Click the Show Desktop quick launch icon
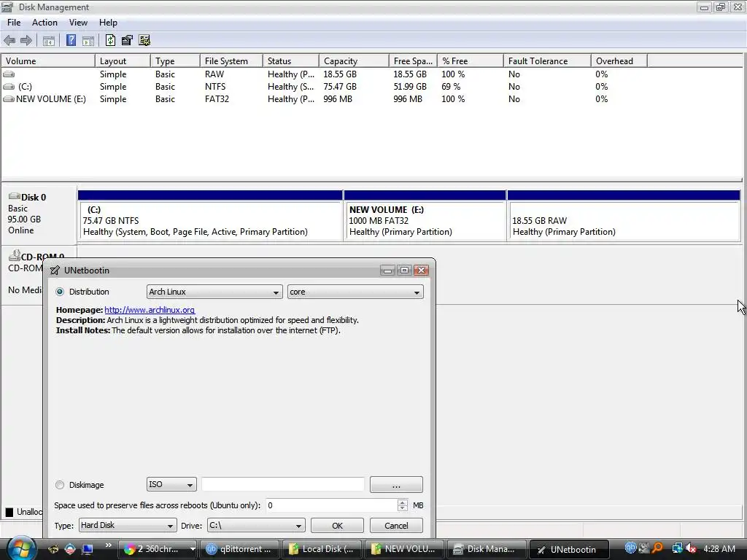This screenshot has height=560, width=747. tap(88, 549)
